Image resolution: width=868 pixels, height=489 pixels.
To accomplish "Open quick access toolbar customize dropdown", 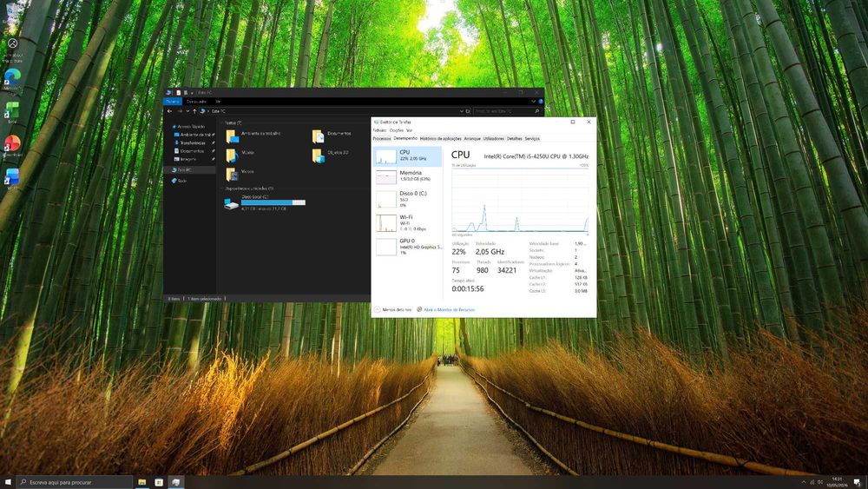I will point(192,92).
